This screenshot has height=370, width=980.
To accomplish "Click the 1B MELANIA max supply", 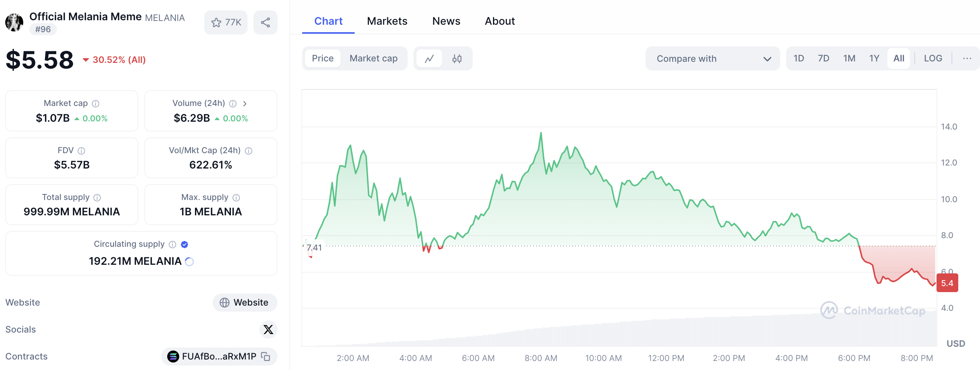I will (210, 212).
